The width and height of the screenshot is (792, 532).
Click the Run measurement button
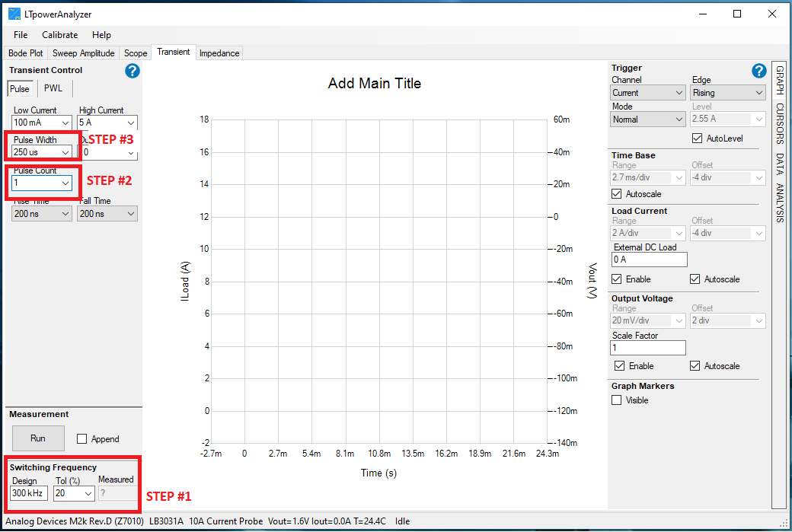(x=38, y=438)
